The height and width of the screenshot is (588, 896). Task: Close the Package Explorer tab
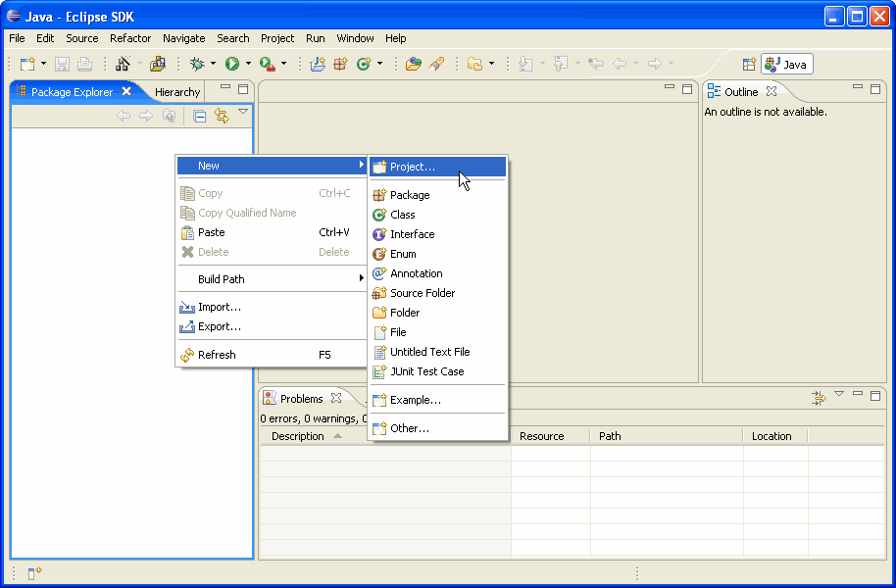tap(126, 91)
